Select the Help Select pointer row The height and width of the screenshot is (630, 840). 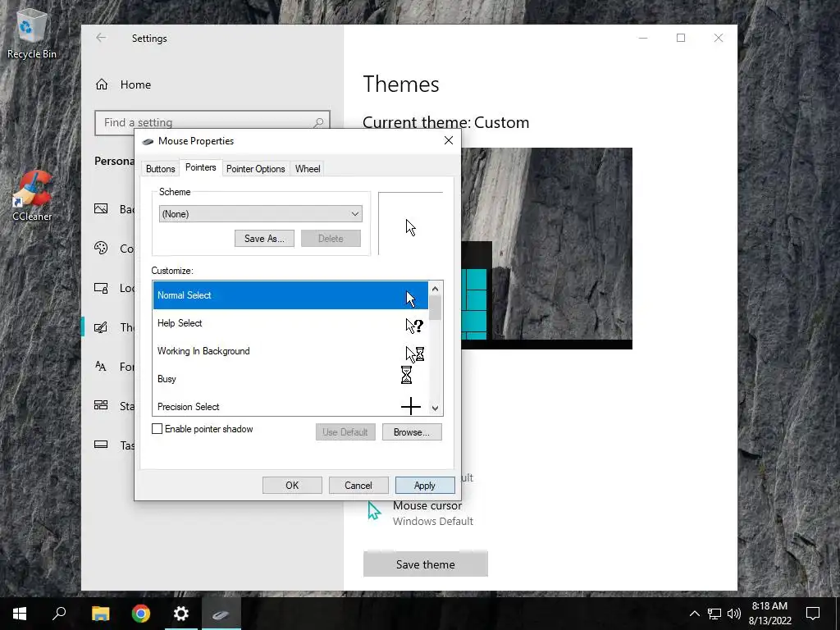coord(290,323)
